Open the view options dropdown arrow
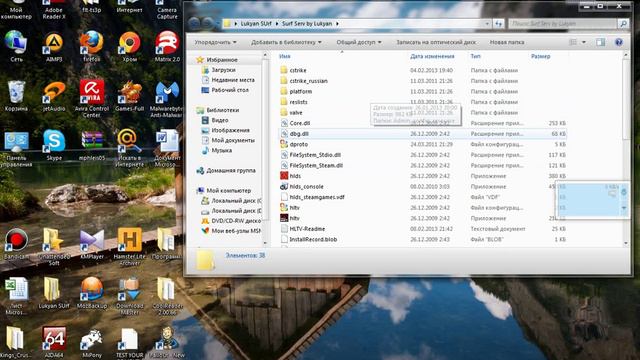The height and width of the screenshot is (360, 640). (x=584, y=42)
